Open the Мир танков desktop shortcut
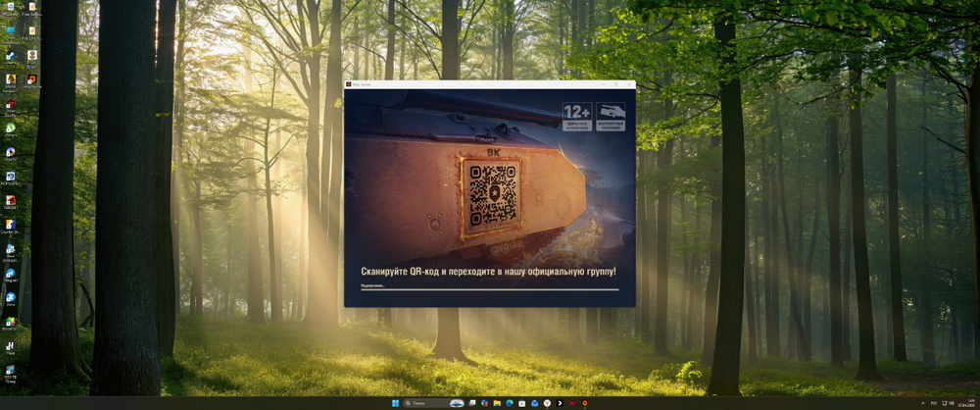The image size is (980, 410). pyautogui.click(x=32, y=82)
